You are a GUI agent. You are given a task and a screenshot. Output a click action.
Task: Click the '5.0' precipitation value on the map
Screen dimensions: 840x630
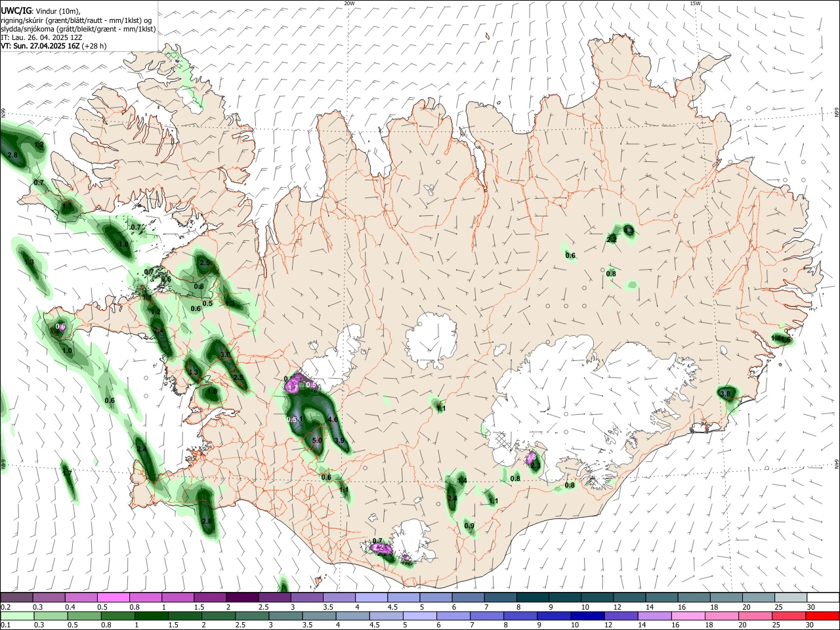click(317, 441)
